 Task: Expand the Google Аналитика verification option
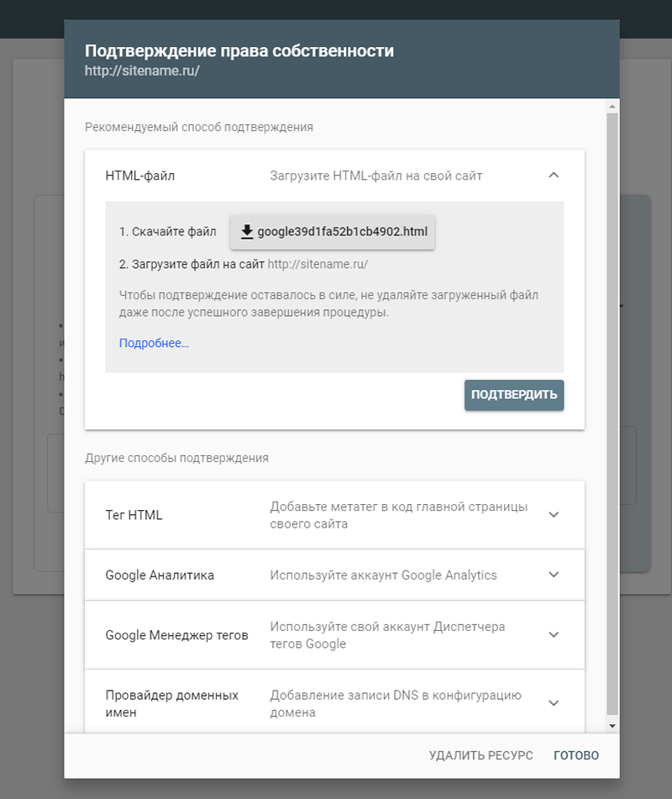pyautogui.click(x=554, y=575)
